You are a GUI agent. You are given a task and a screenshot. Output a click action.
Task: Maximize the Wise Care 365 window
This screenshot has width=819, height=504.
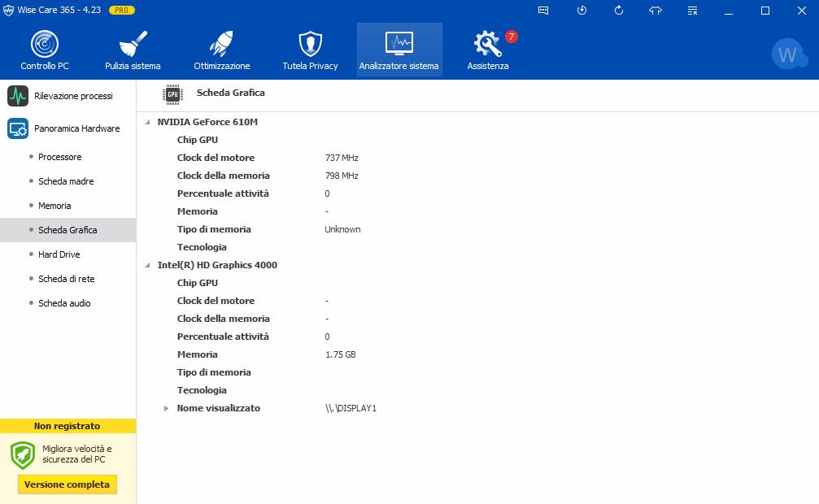point(765,11)
